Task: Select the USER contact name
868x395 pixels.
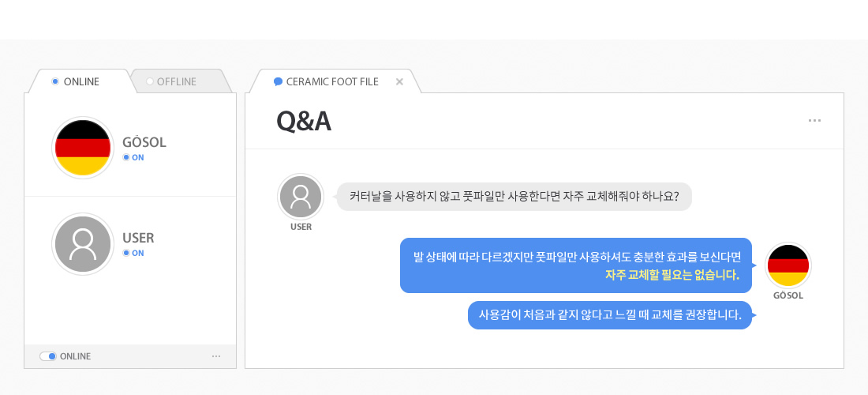Action: click(x=138, y=238)
